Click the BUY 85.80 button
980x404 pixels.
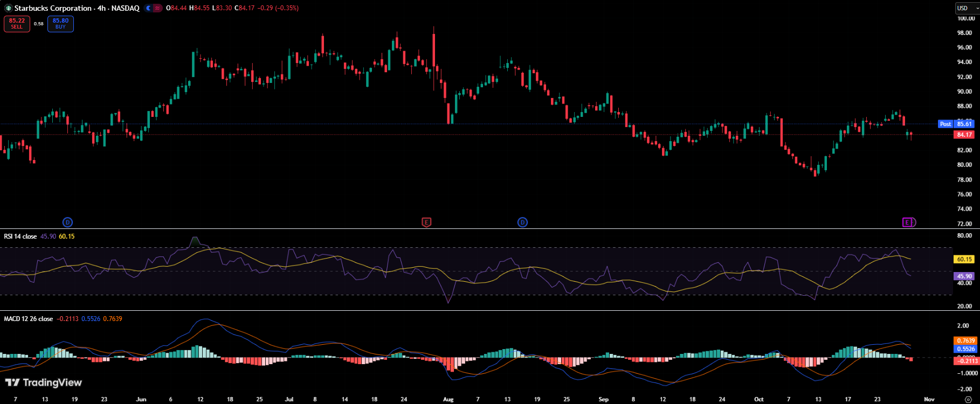[60, 24]
